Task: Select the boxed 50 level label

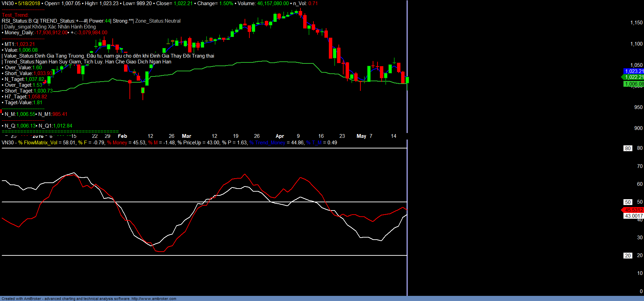Action: pos(628,202)
